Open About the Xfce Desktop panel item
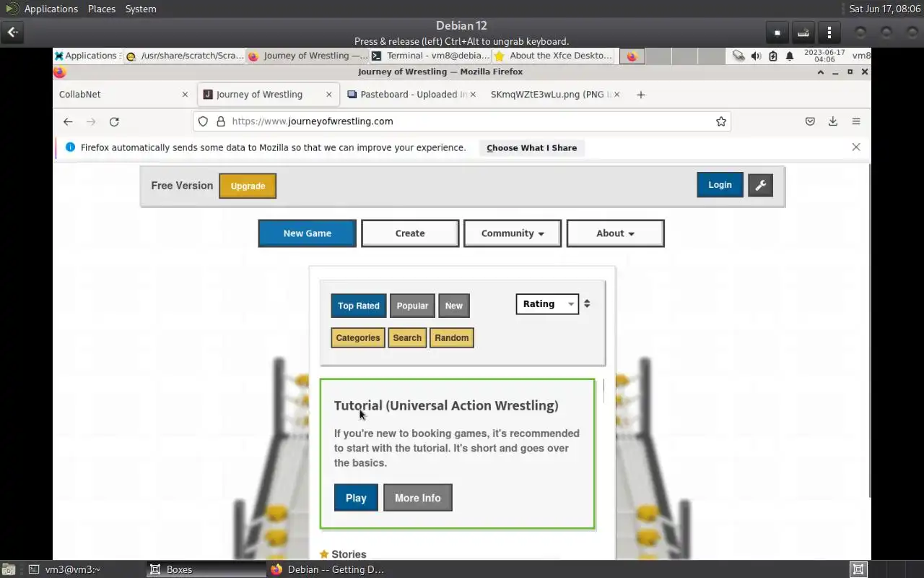 (553, 56)
